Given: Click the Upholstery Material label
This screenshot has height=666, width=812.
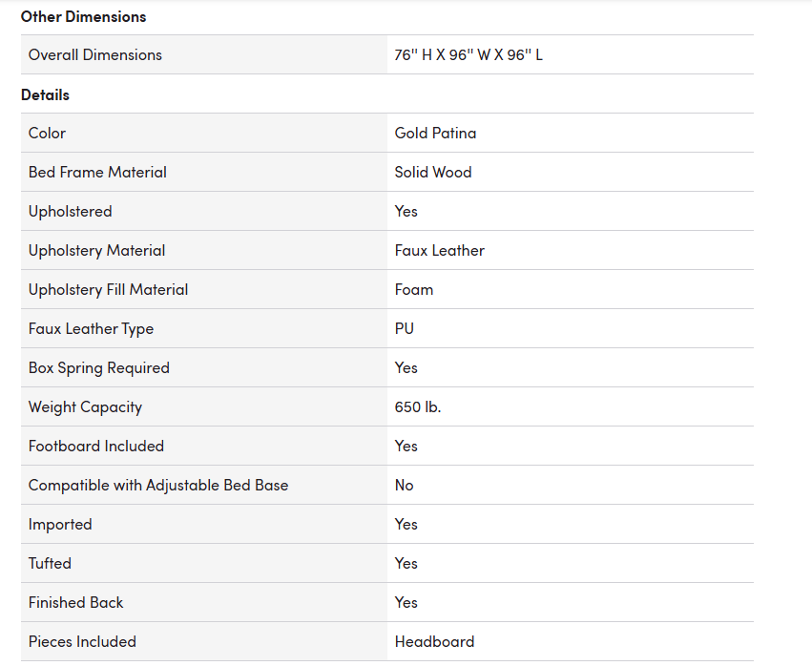Looking at the screenshot, I should [96, 251].
